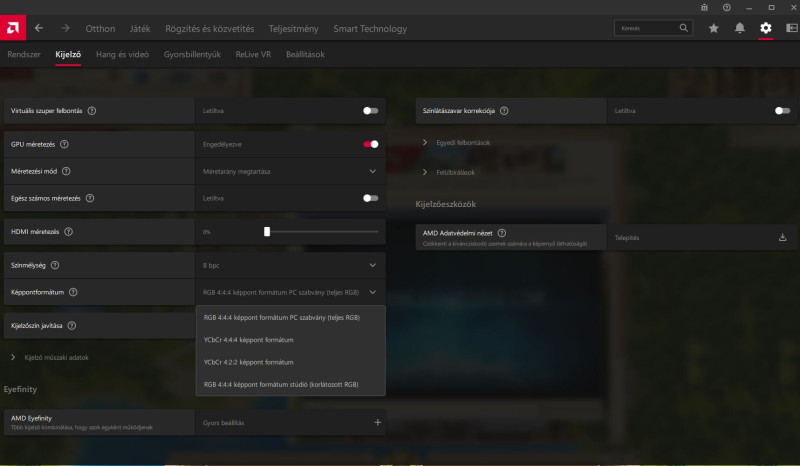The height and width of the screenshot is (466, 800).
Task: Toggle Egész számos méretezés switch
Action: coord(371,198)
